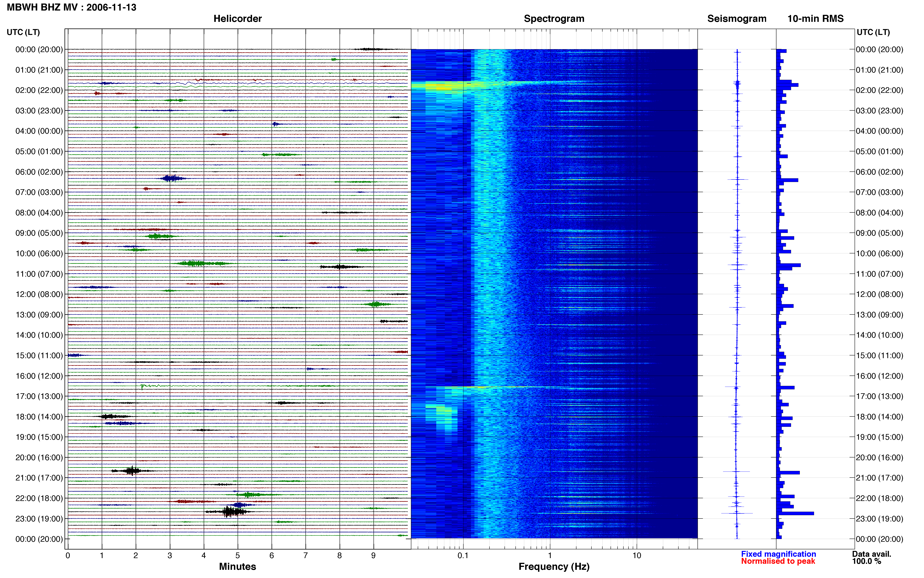Click the '10' frequency tick label

637,556
